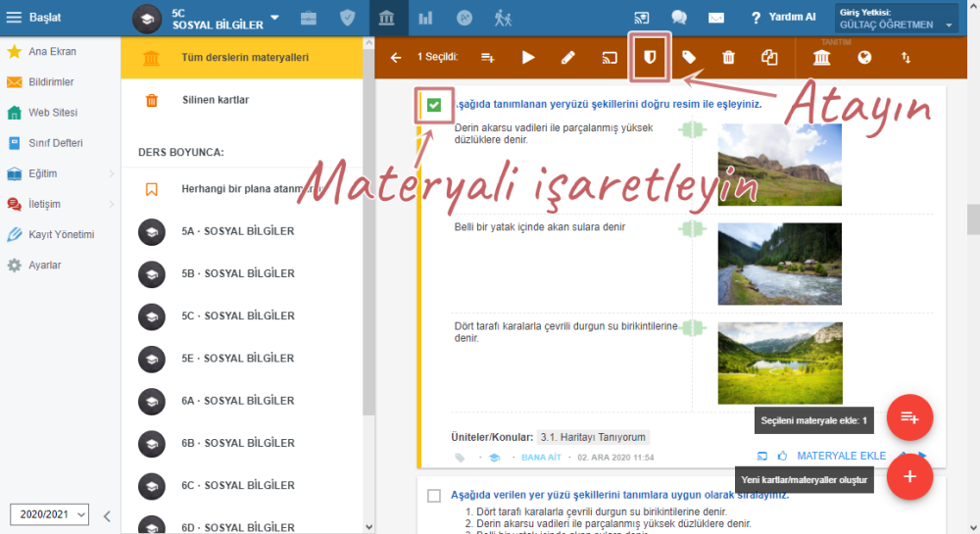
Task: Open the materials library building icon tab
Action: (387, 18)
